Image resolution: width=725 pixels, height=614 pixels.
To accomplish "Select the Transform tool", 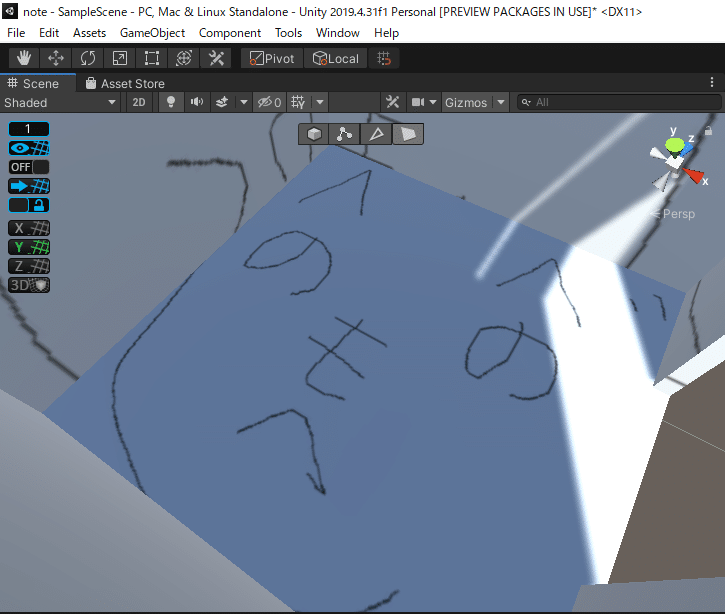I will point(184,58).
